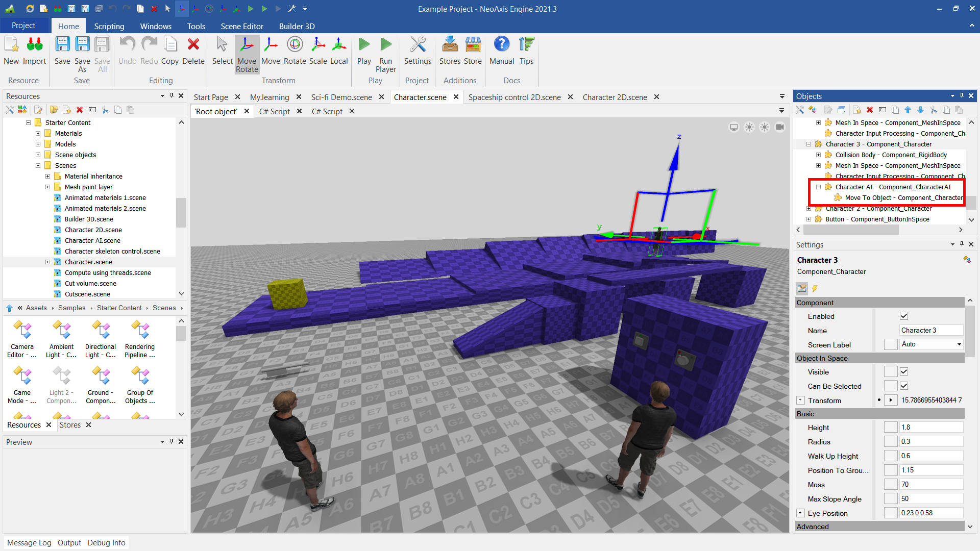The image size is (980, 551).
Task: Click the Height value field
Action: click(x=930, y=428)
